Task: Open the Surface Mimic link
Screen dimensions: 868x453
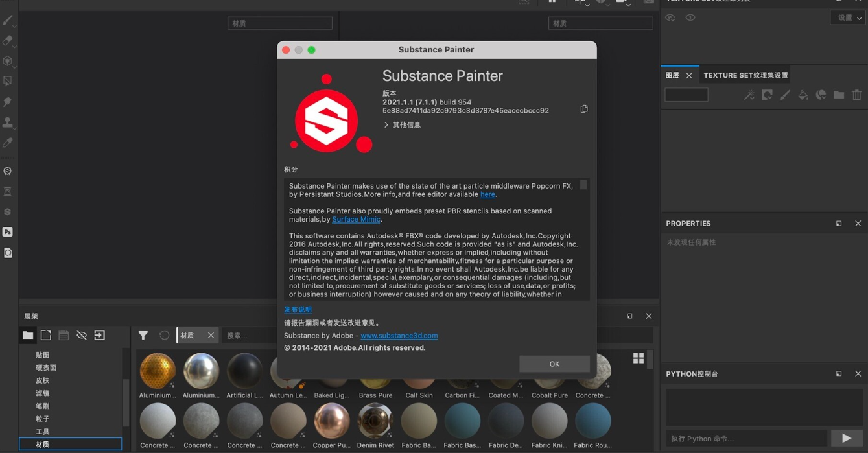Action: 356,220
